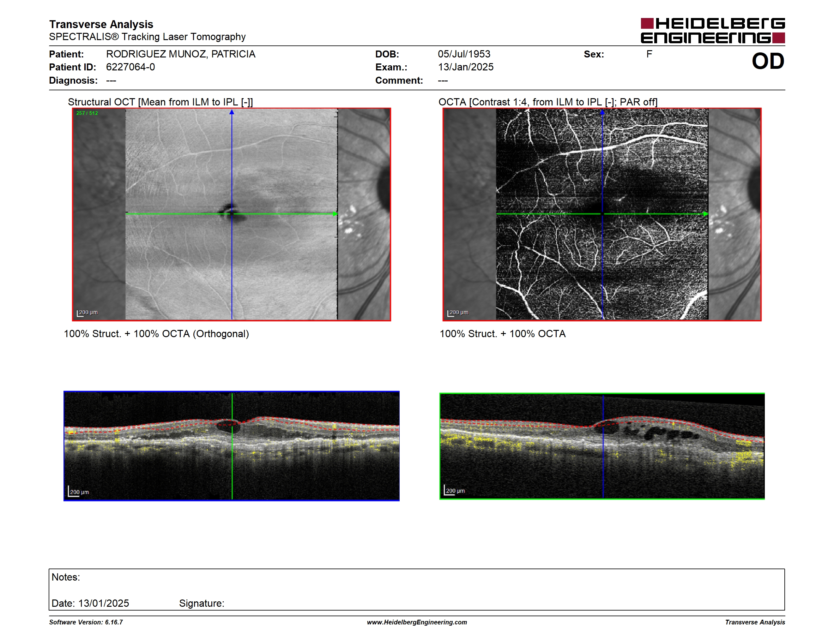Open the blue-framed orthogonal B-scan

click(x=232, y=446)
